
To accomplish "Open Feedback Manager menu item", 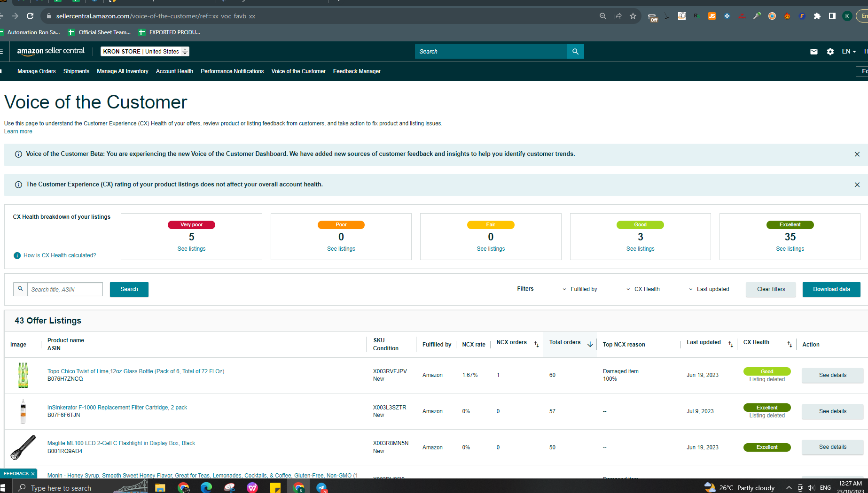I will click(x=357, y=71).
